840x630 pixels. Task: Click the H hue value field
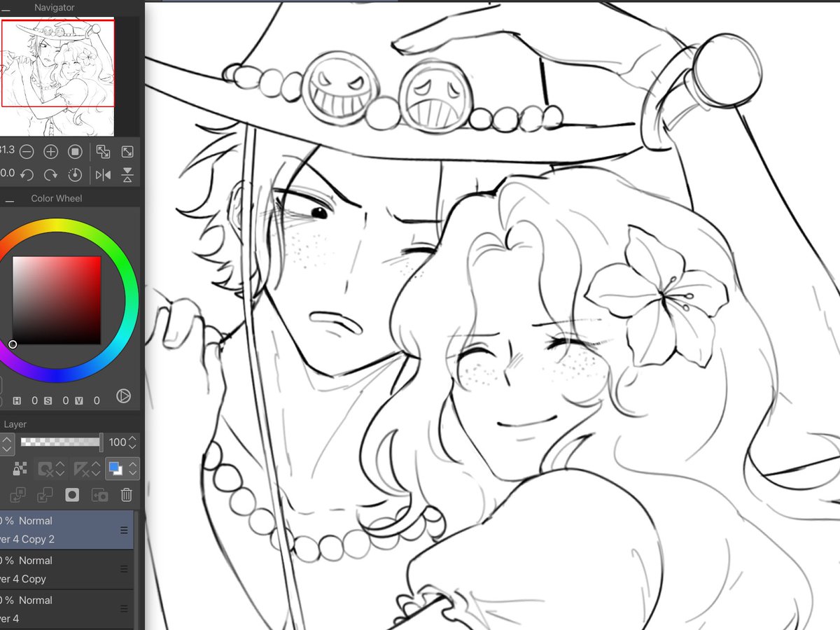click(x=34, y=400)
